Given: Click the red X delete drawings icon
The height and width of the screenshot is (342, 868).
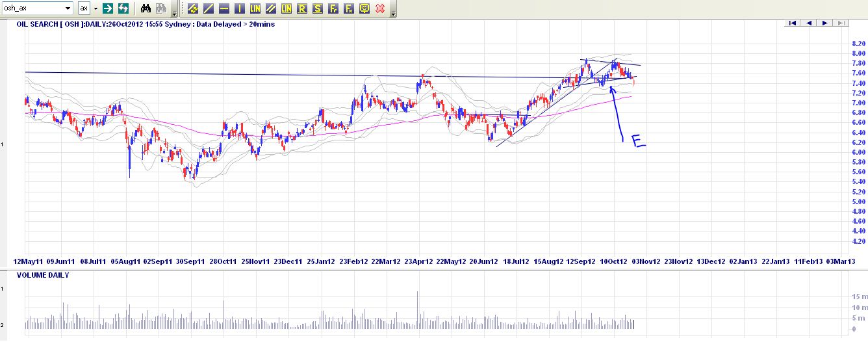Looking at the screenshot, I should [380, 8].
